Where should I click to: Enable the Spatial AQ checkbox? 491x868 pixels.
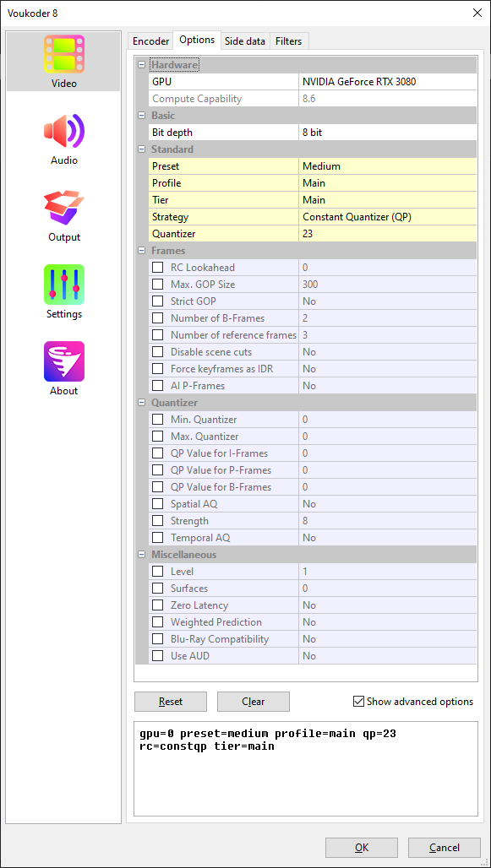tap(158, 504)
